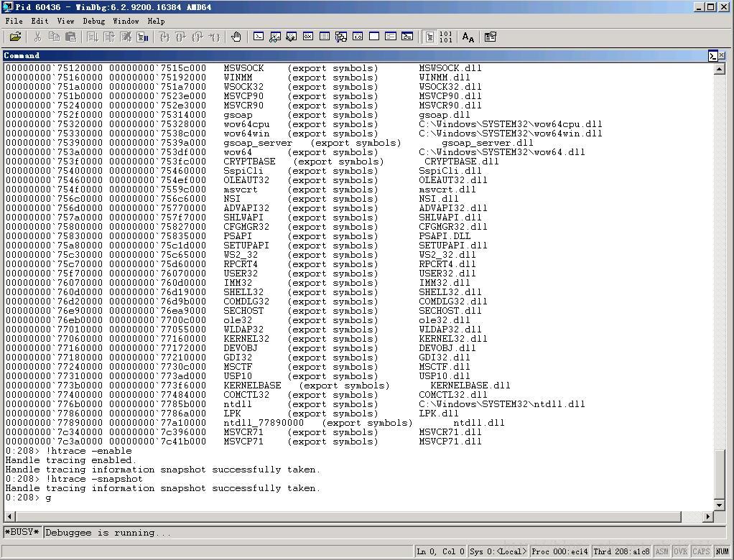Open the File menu
The height and width of the screenshot is (560, 734).
coord(14,21)
